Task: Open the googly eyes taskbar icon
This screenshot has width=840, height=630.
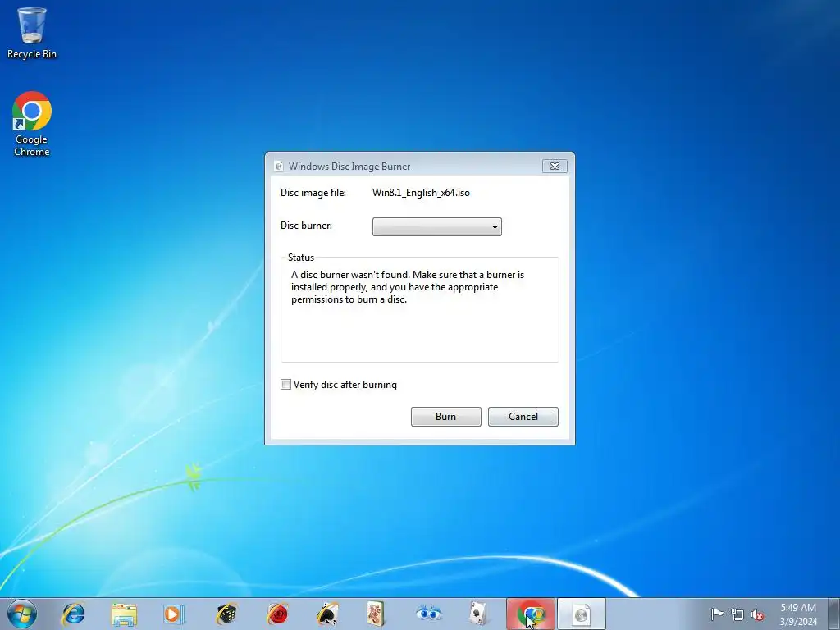Action: (428, 614)
